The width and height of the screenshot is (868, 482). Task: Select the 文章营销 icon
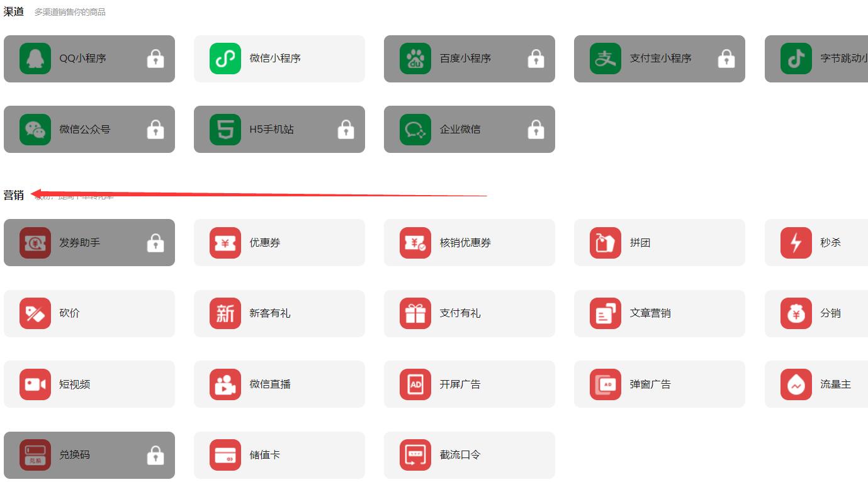tap(606, 313)
